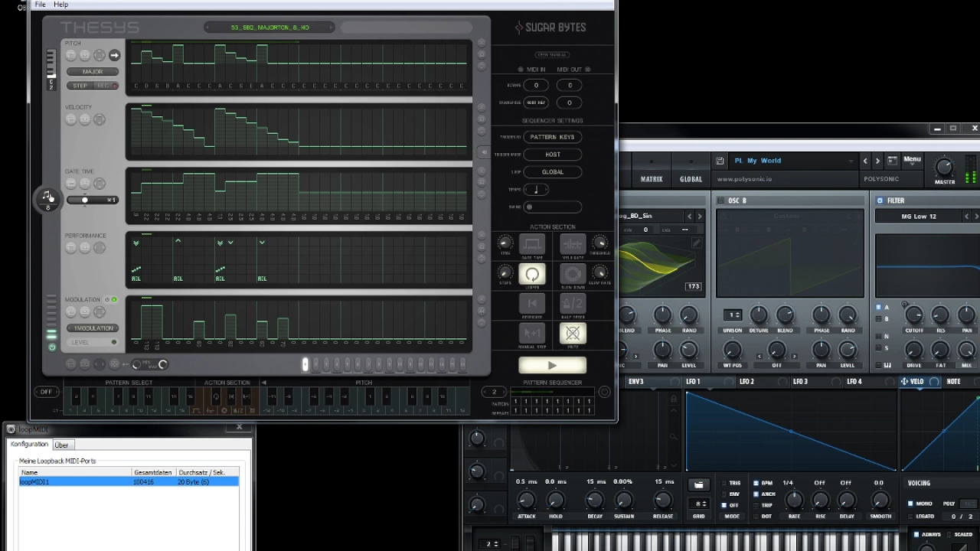Go to next Serum preset arrow
Viewport: 980px width, 551px height.
click(877, 161)
